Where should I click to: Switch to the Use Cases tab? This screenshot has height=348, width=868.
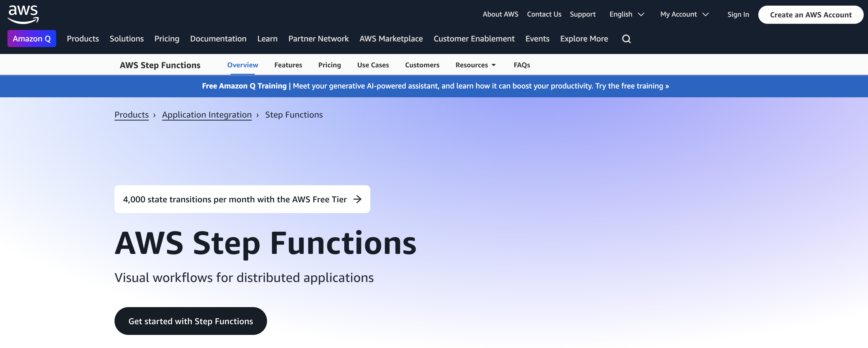coord(373,65)
